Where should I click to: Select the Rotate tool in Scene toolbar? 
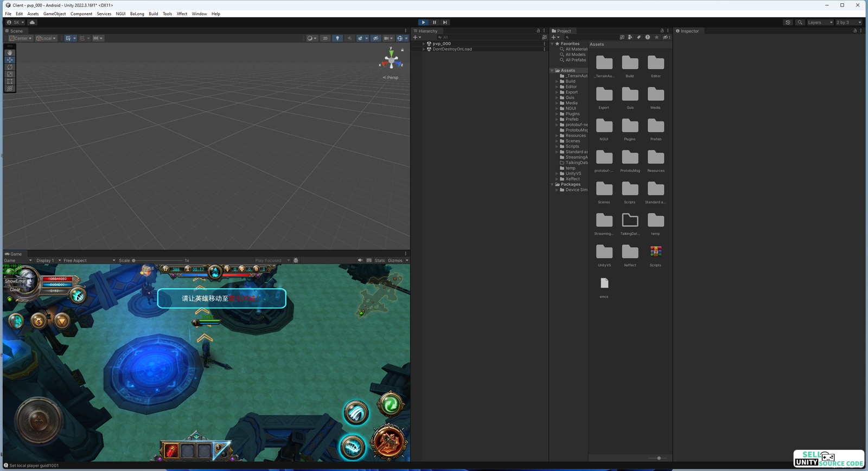tap(10, 67)
